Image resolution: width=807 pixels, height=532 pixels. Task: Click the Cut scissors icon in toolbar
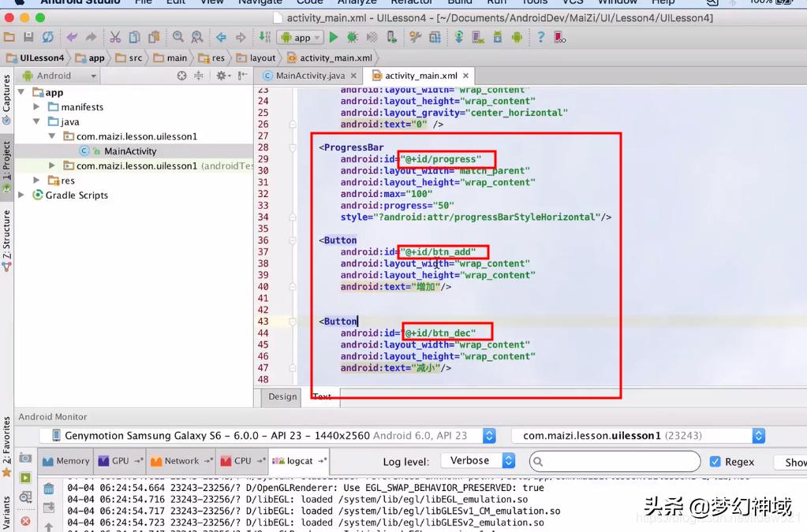click(x=115, y=37)
